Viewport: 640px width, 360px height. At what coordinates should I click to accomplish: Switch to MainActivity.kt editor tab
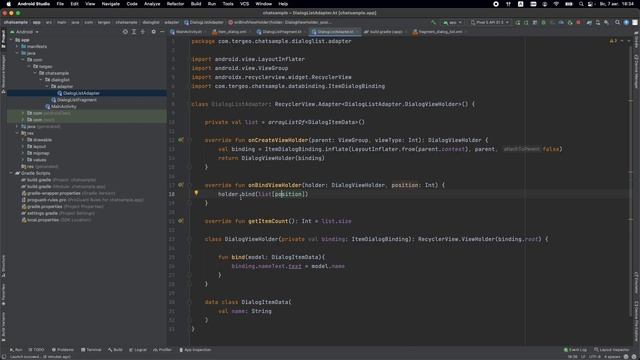[187, 32]
